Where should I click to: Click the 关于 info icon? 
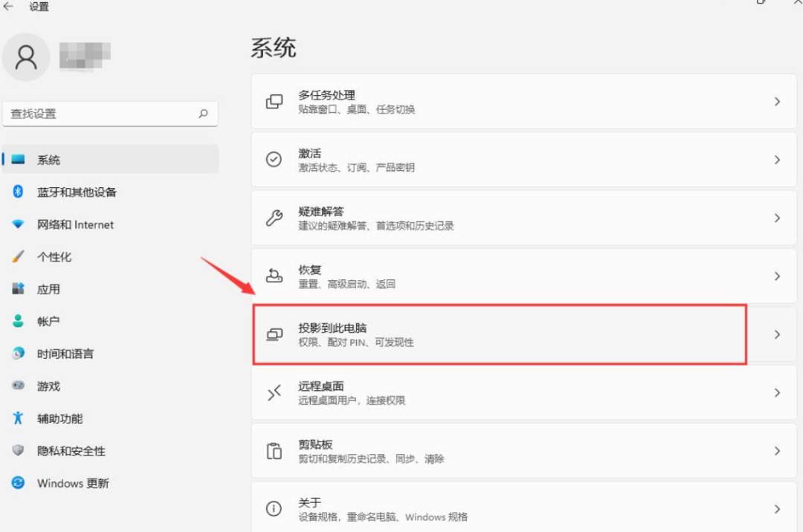[x=274, y=509]
